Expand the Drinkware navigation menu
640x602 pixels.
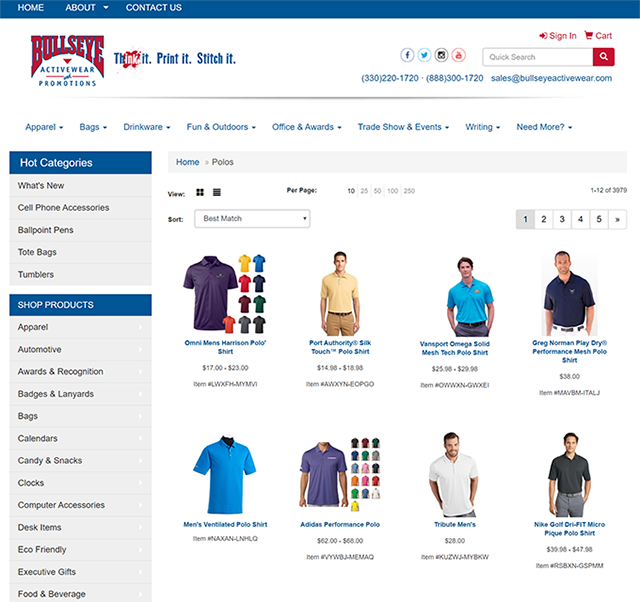146,127
